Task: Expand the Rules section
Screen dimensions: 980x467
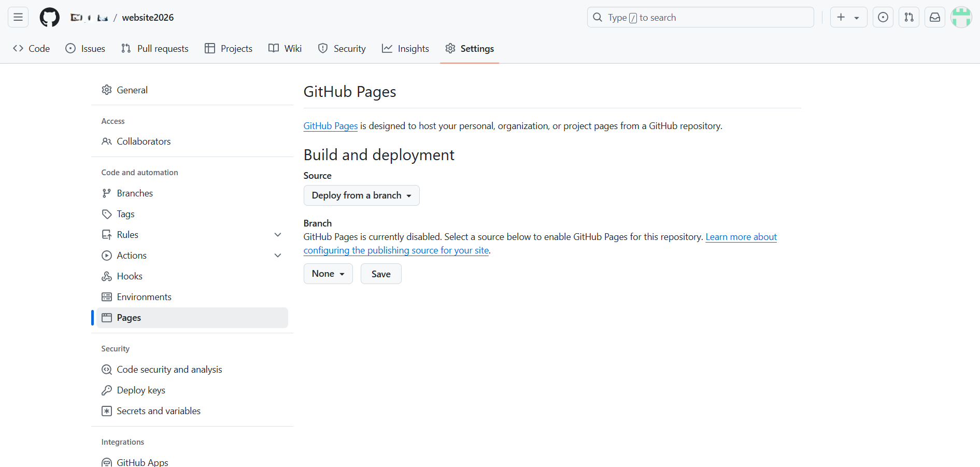Action: 278,234
